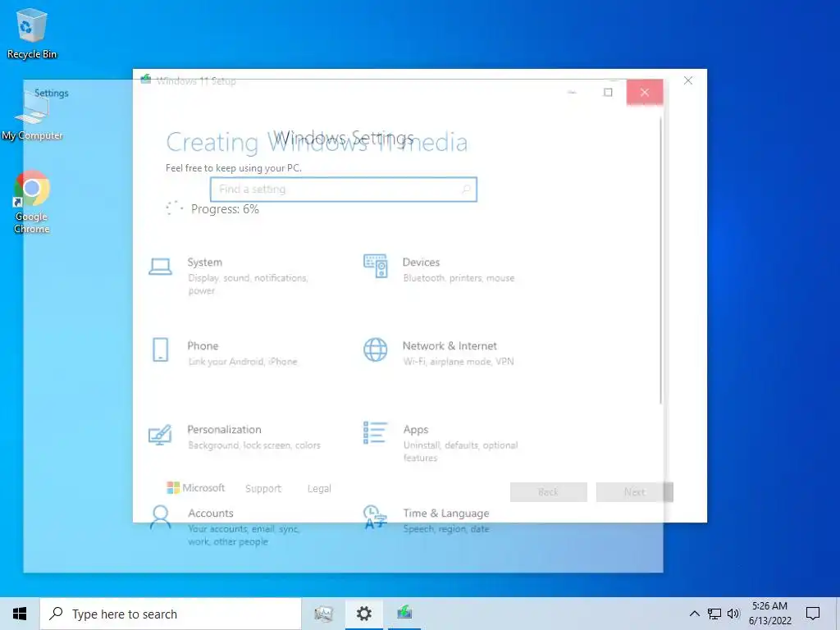The image size is (840, 630).
Task: Open the Support link in Setup
Action: click(x=263, y=489)
